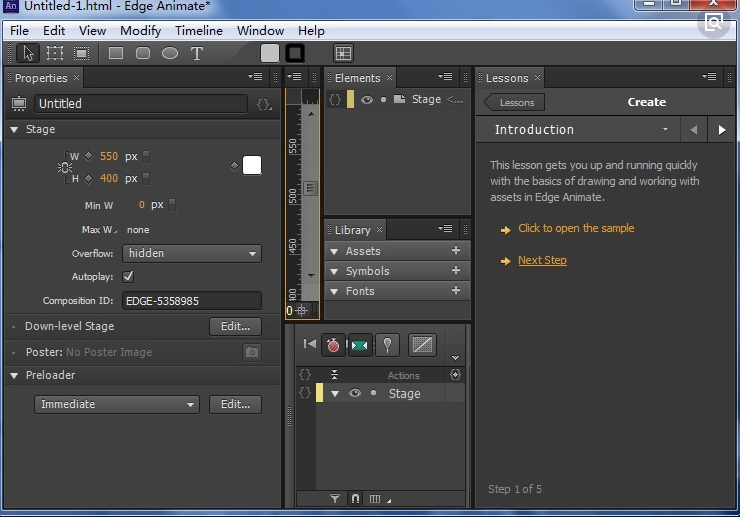The height and width of the screenshot is (517, 740).
Task: Click Edit for Down-level Stage
Action: (235, 326)
